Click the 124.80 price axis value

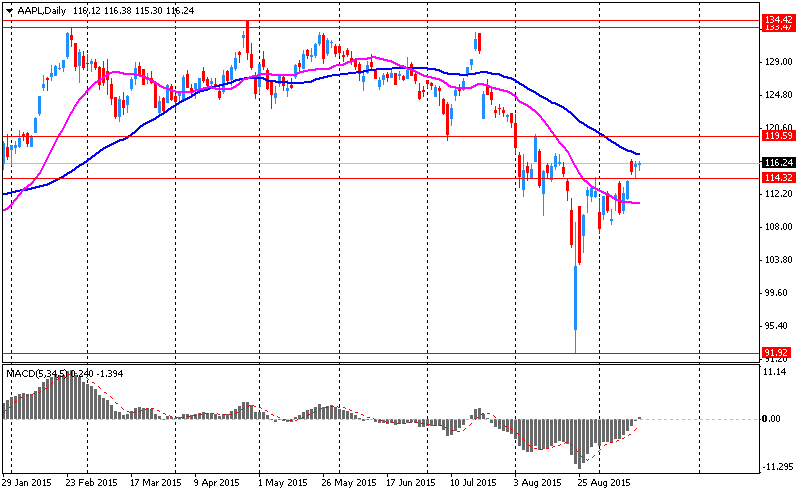[x=779, y=95]
